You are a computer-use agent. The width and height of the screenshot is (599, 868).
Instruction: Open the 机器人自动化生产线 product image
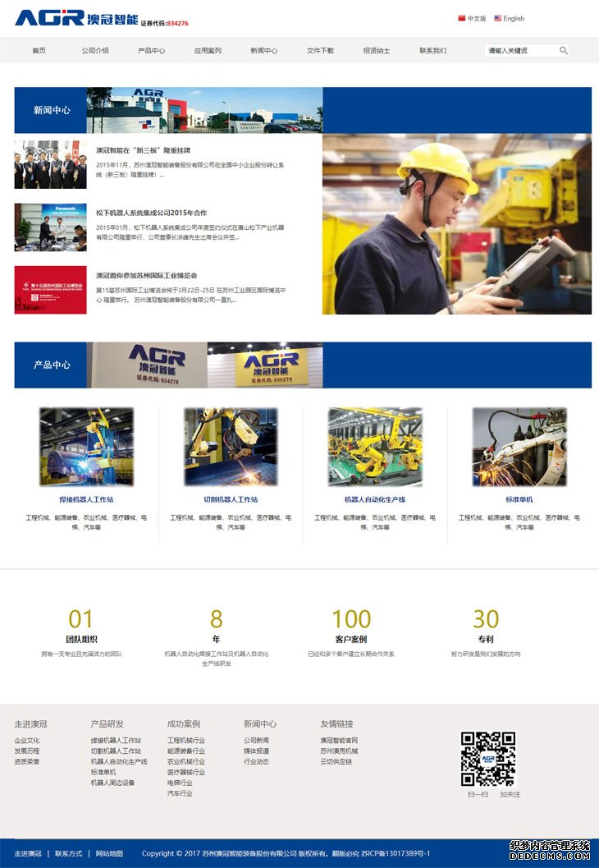[375, 447]
